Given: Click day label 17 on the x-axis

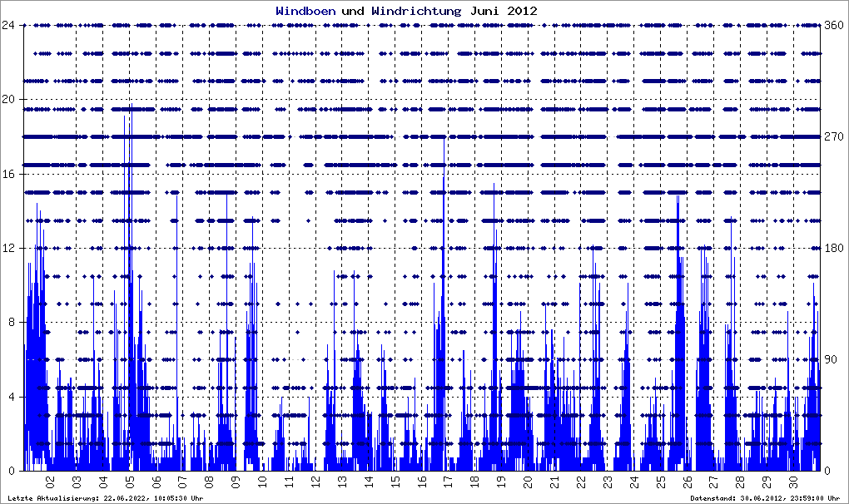Looking at the screenshot, I should (448, 482).
